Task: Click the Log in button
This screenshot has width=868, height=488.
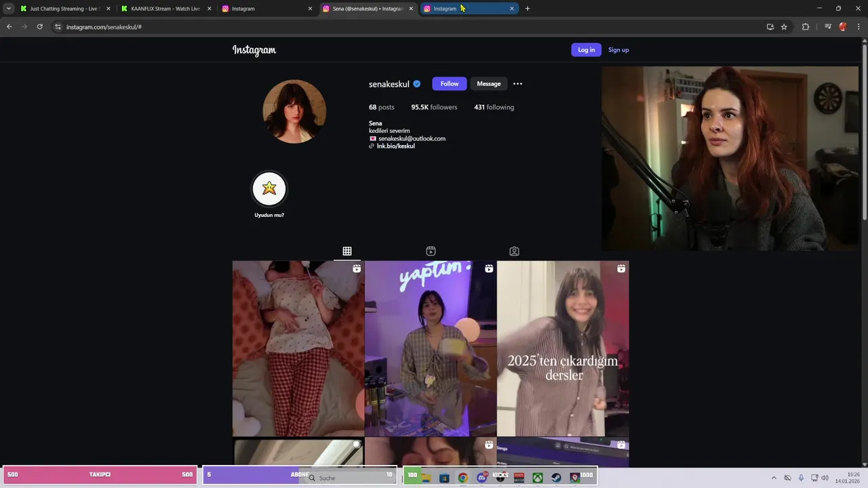Action: [587, 49]
